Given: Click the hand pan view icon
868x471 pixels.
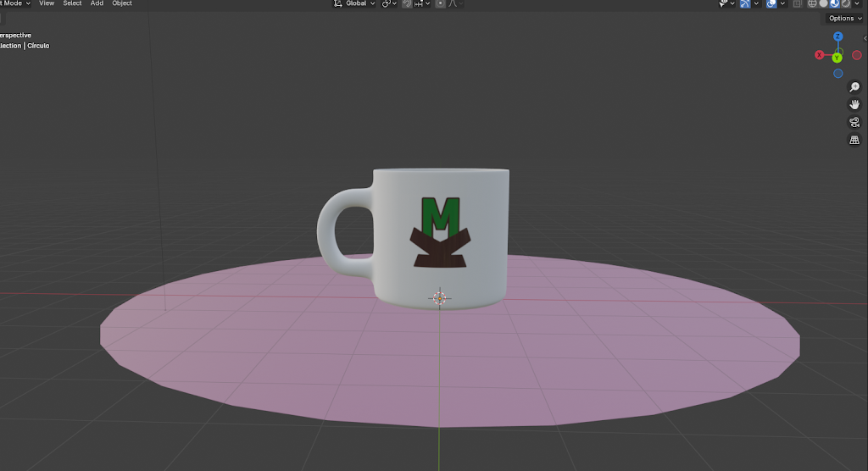Looking at the screenshot, I should pyautogui.click(x=854, y=104).
